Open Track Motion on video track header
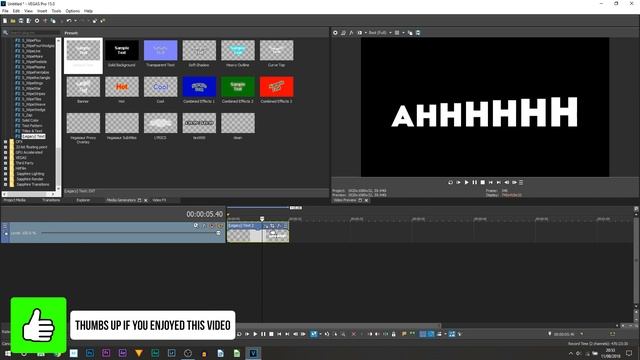This screenshot has height=360, width=640. click(196, 226)
